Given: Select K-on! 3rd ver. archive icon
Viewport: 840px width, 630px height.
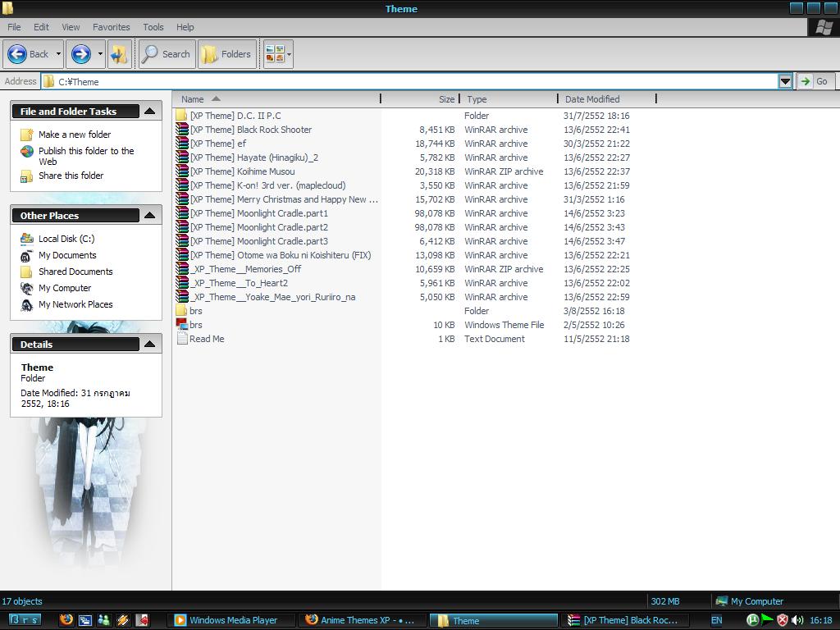Looking at the screenshot, I should [181, 185].
